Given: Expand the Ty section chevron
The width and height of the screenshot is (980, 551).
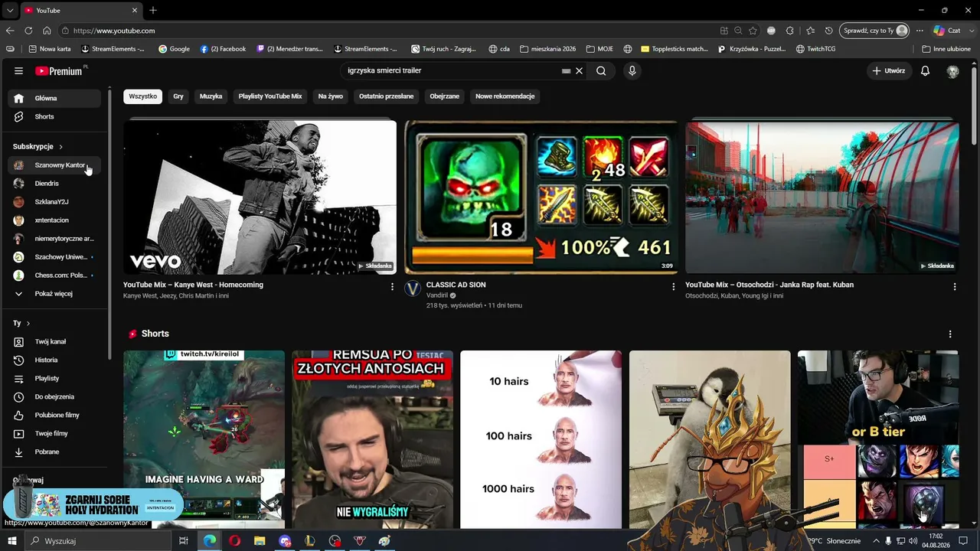Looking at the screenshot, I should pyautogui.click(x=28, y=323).
